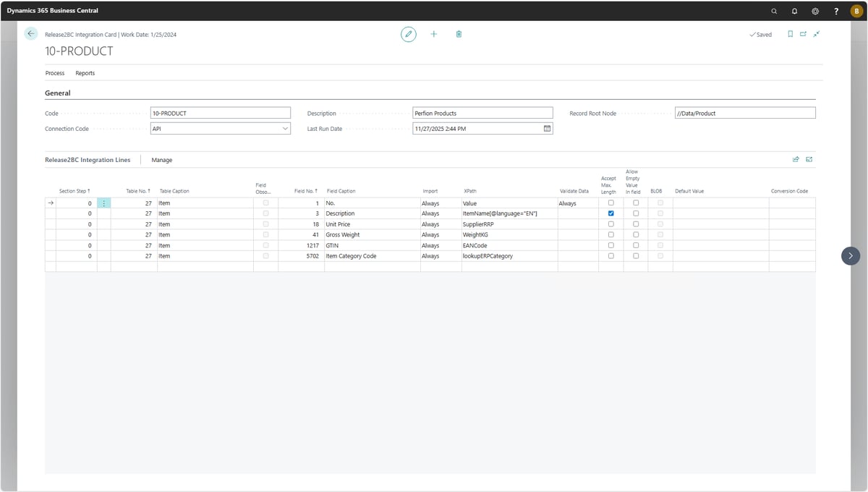Toggle Accept Max. Length for Unit Price row

[x=611, y=224]
